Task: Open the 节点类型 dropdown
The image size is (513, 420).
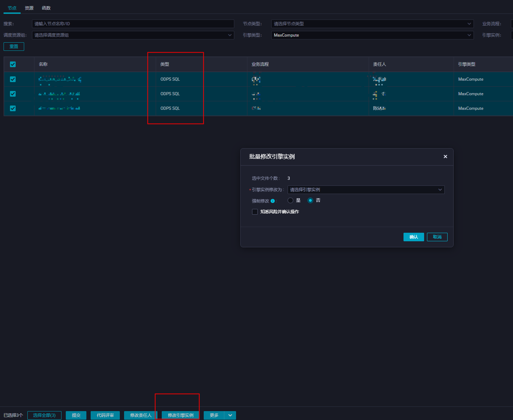Action: [x=372, y=24]
